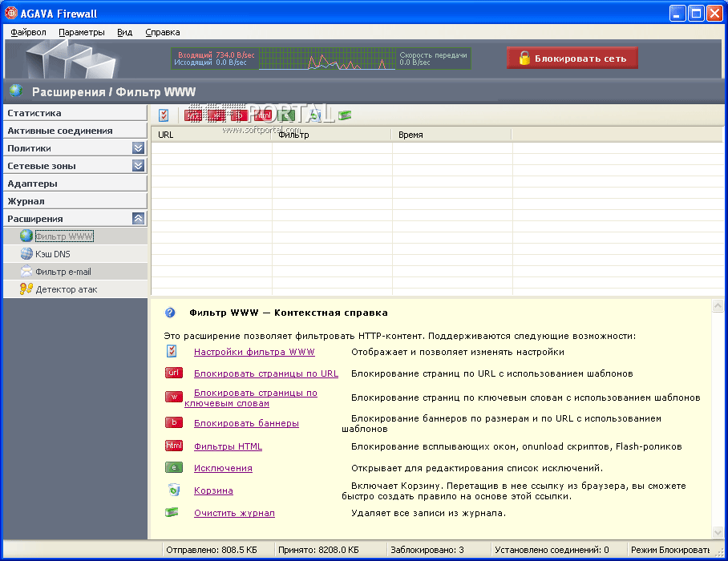Click the green clear-log toolbar icon

pos(345,115)
